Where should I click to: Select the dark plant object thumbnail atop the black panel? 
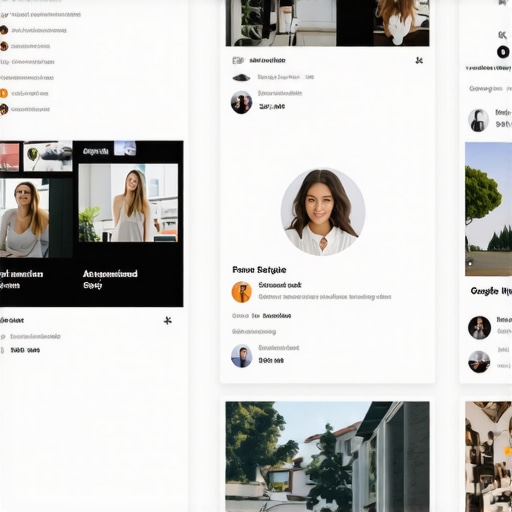pos(48,156)
